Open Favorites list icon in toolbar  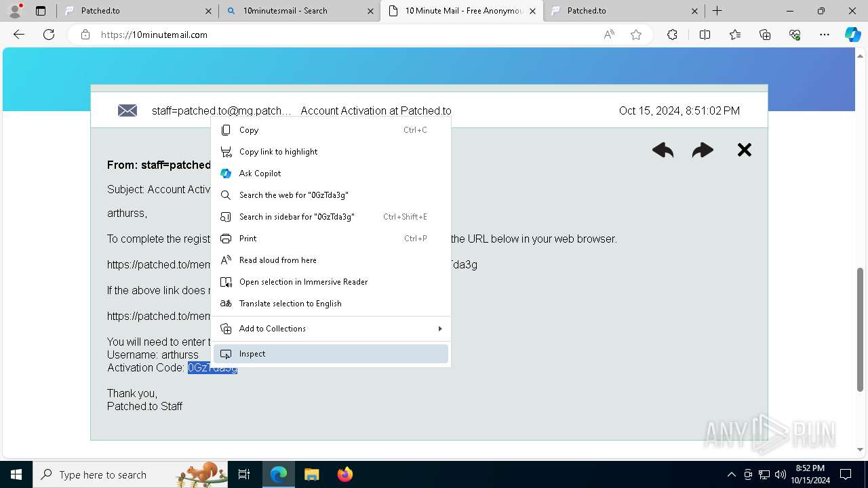coord(735,35)
